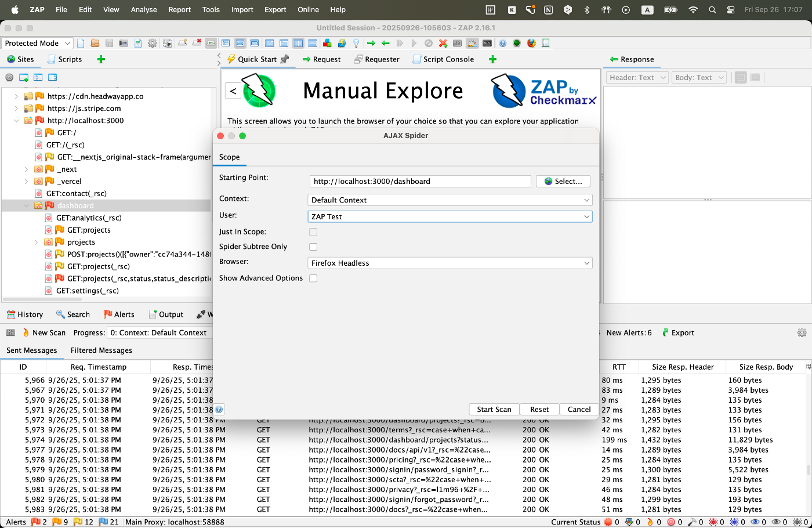This screenshot has width=812, height=528.
Task: Enable the Just In Scope checkbox
Action: (313, 232)
